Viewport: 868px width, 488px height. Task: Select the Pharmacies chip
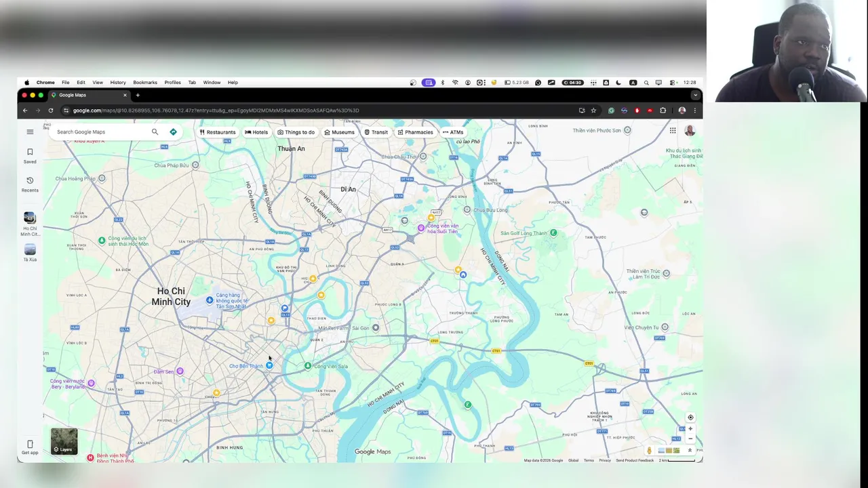click(415, 132)
